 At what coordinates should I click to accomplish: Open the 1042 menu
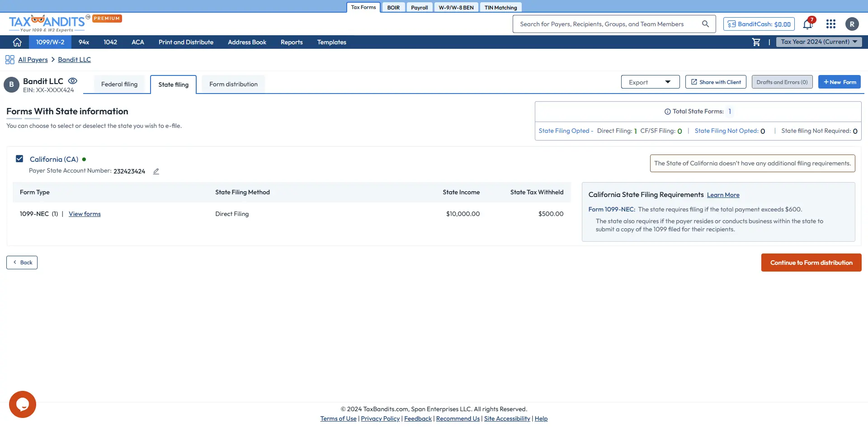110,42
